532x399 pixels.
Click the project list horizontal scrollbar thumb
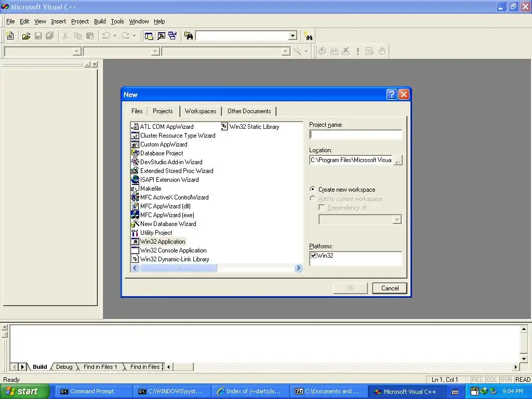click(178, 268)
